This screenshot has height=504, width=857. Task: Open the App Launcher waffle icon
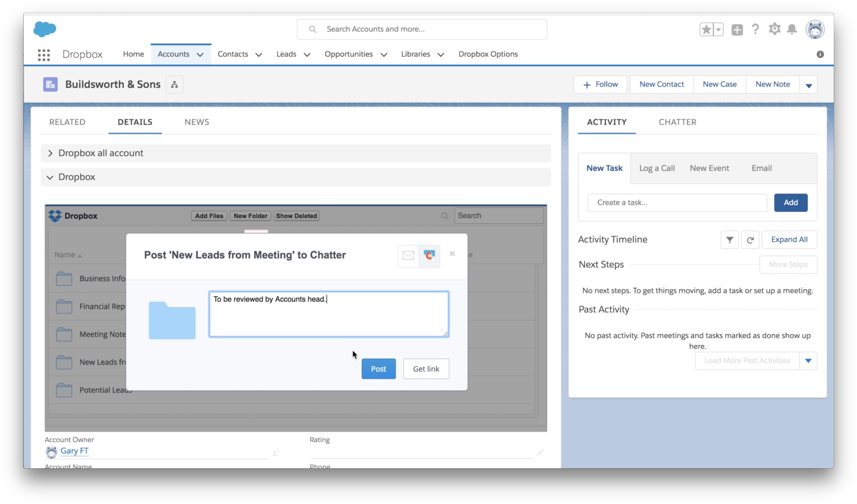44,55
